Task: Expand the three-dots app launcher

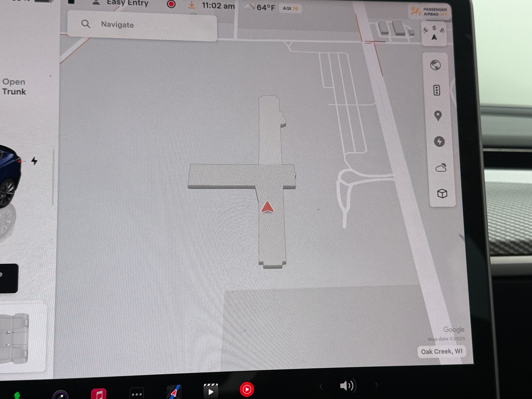Action: click(137, 394)
